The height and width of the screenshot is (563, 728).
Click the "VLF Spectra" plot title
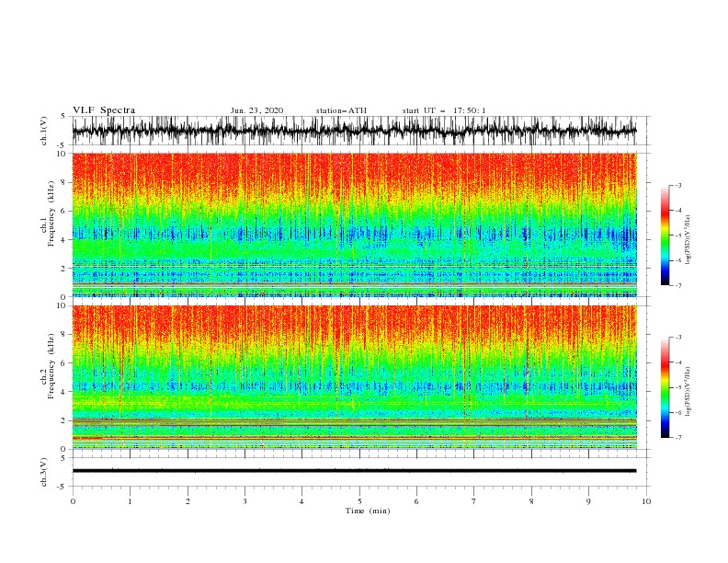104,110
